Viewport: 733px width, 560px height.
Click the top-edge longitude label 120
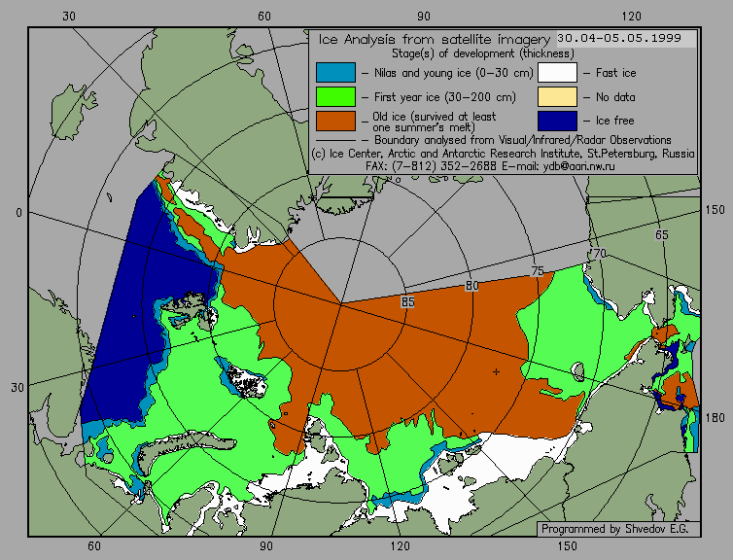pyautogui.click(x=631, y=17)
